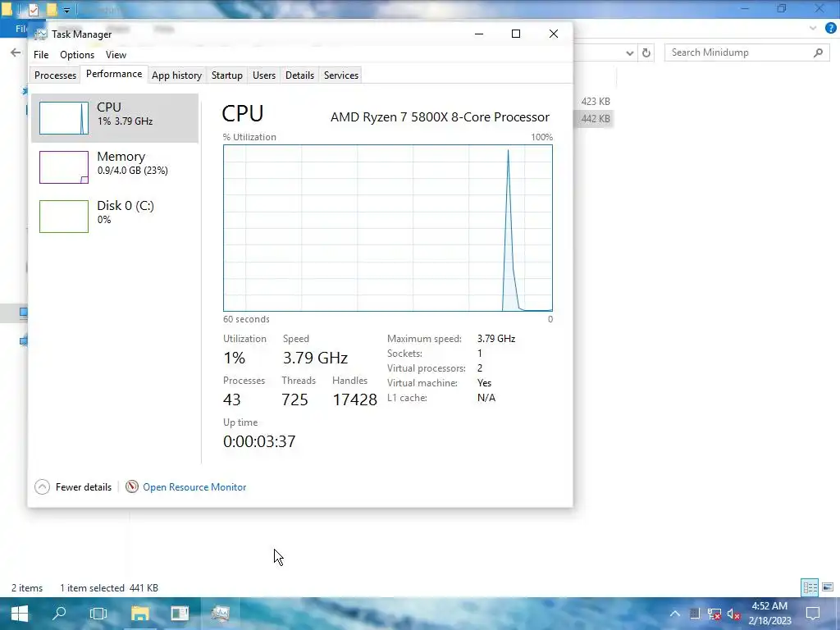Switch Explorer to details view
This screenshot has height=630, width=840.
[x=810, y=587]
